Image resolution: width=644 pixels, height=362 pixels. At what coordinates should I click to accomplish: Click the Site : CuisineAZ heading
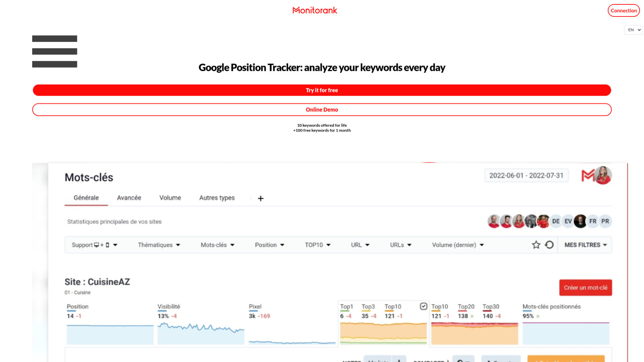tap(97, 282)
